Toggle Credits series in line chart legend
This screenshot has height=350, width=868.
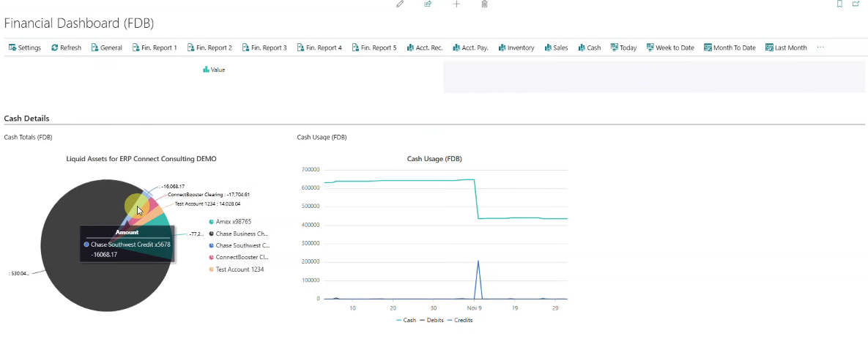point(459,320)
